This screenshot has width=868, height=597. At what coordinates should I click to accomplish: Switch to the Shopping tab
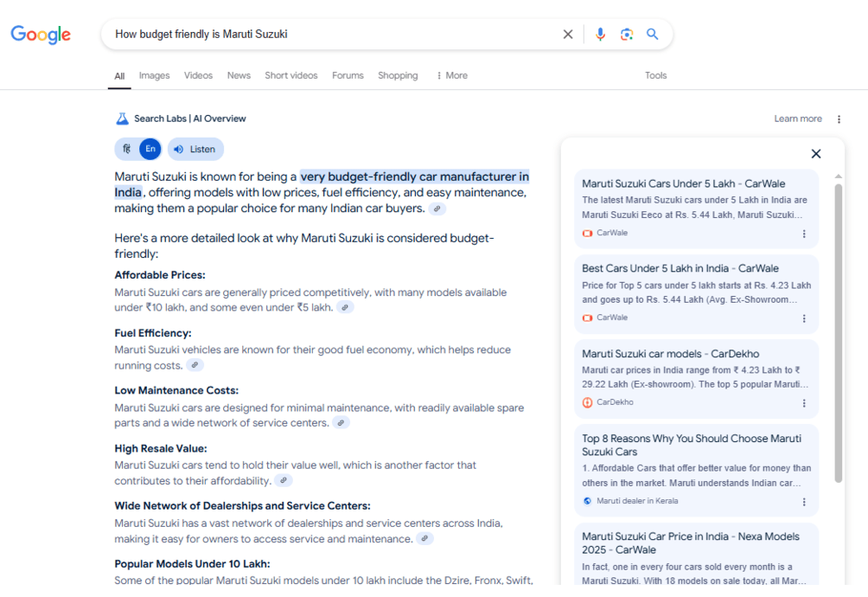coord(398,75)
